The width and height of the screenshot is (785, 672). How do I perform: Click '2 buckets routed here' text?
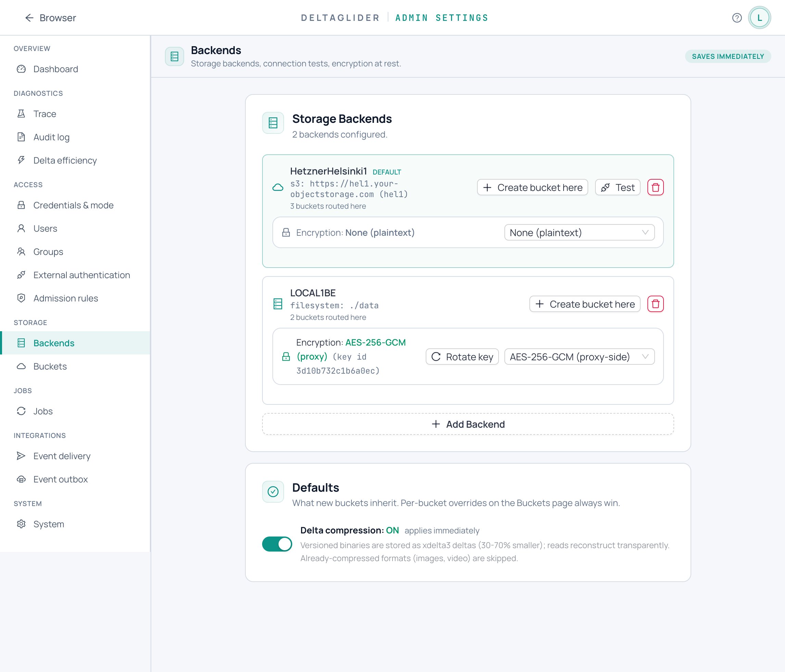328,318
